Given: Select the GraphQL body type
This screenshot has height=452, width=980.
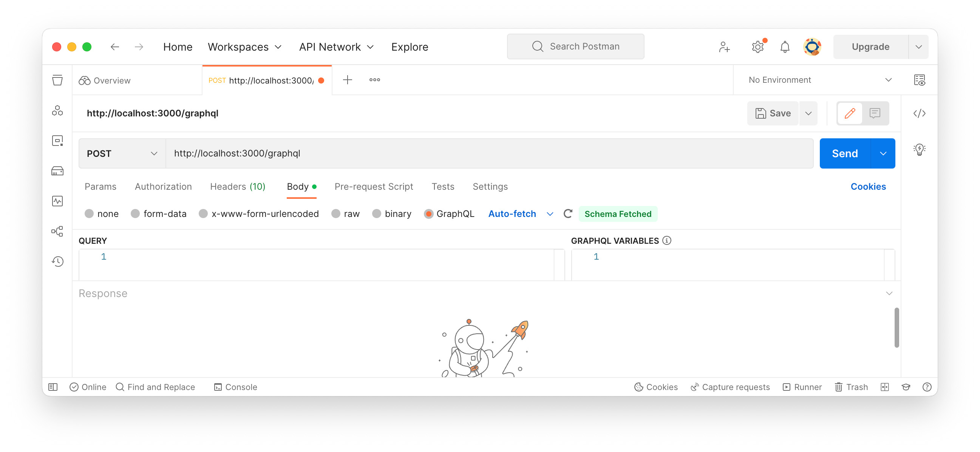Looking at the screenshot, I should (x=428, y=214).
